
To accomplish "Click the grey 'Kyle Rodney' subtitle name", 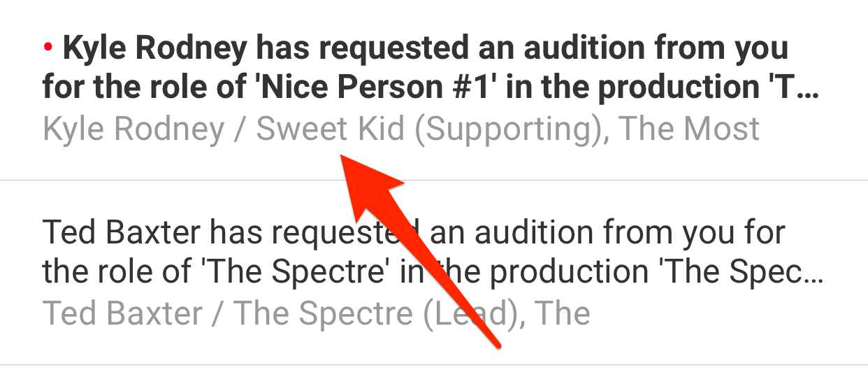I will pyautogui.click(x=133, y=129).
